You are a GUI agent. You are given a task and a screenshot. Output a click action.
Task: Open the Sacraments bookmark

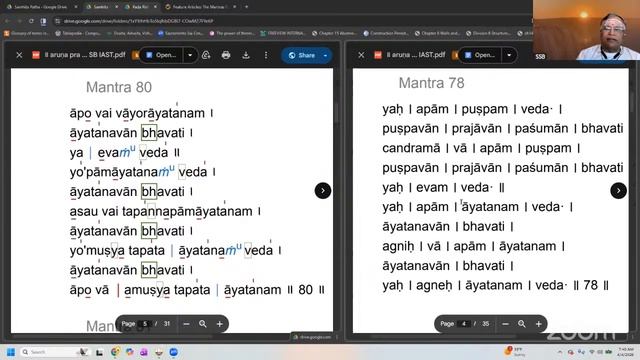(x=181, y=33)
